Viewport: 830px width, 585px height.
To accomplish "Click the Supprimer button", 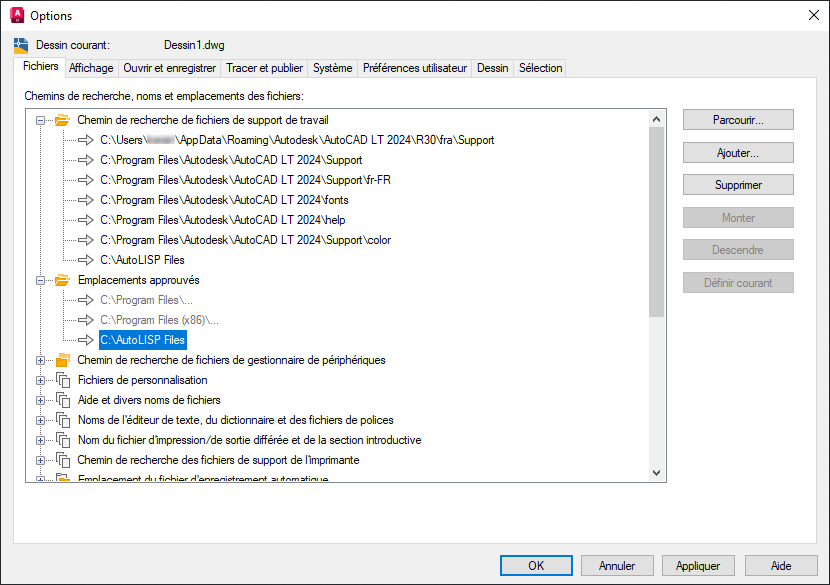I will click(738, 185).
